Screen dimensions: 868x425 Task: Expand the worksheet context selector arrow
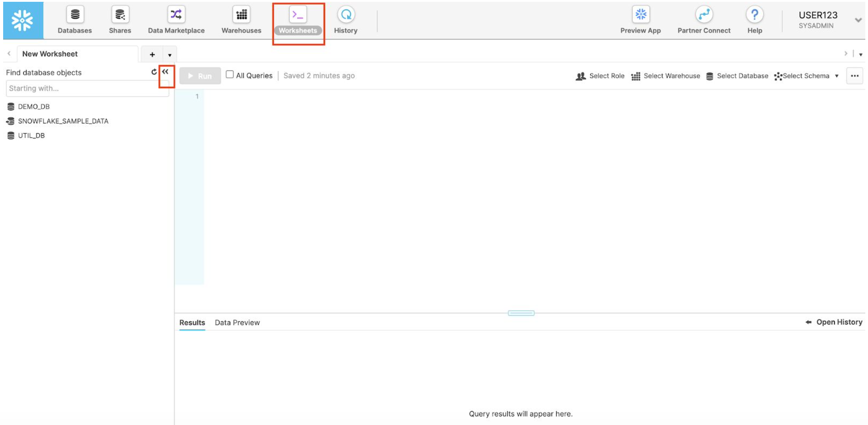tap(837, 76)
